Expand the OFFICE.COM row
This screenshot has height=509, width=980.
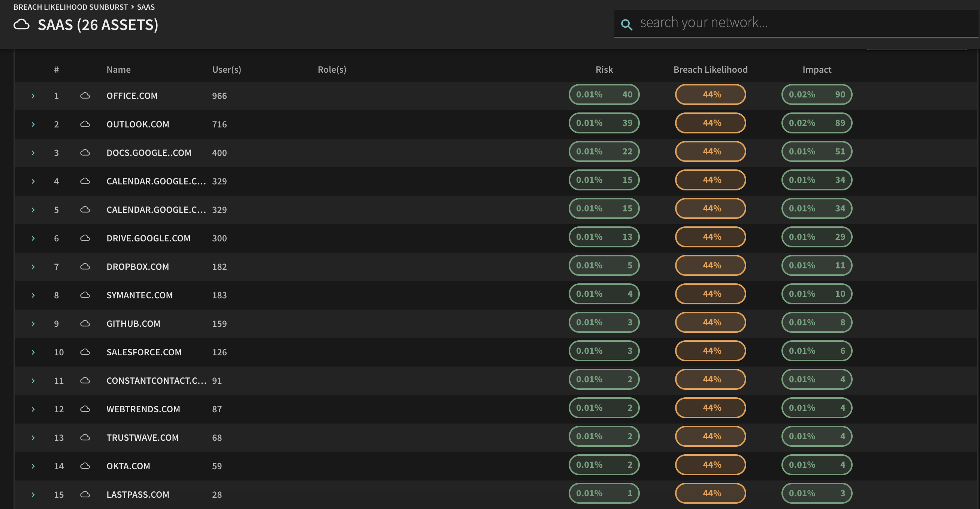point(33,96)
